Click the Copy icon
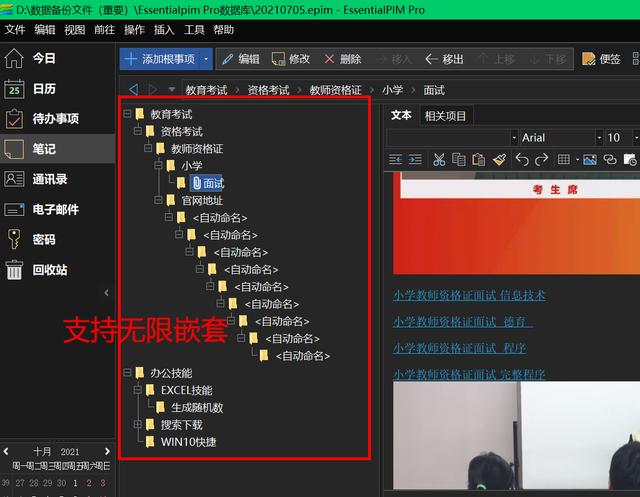This screenshot has height=497, width=640. (459, 160)
